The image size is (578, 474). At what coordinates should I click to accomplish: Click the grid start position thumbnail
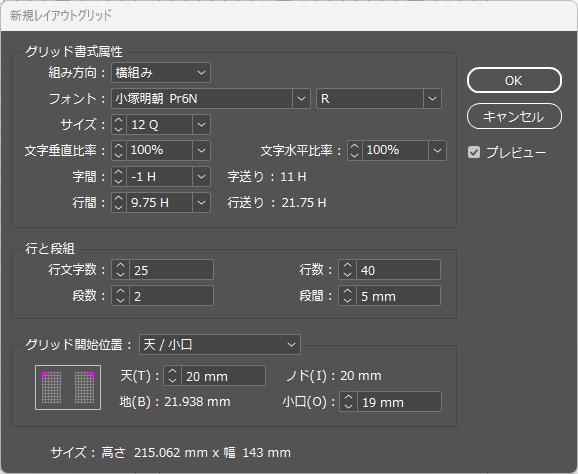tap(68, 387)
